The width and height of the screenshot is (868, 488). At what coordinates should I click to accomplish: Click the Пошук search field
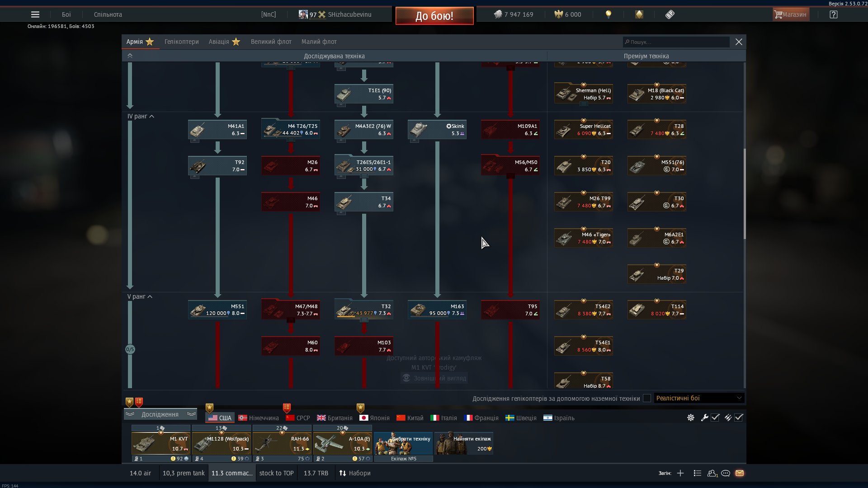pos(676,42)
